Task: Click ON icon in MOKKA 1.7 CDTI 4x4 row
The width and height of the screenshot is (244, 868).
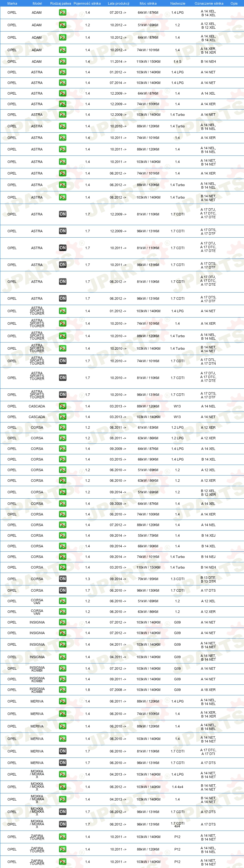Action: [x=63, y=824]
